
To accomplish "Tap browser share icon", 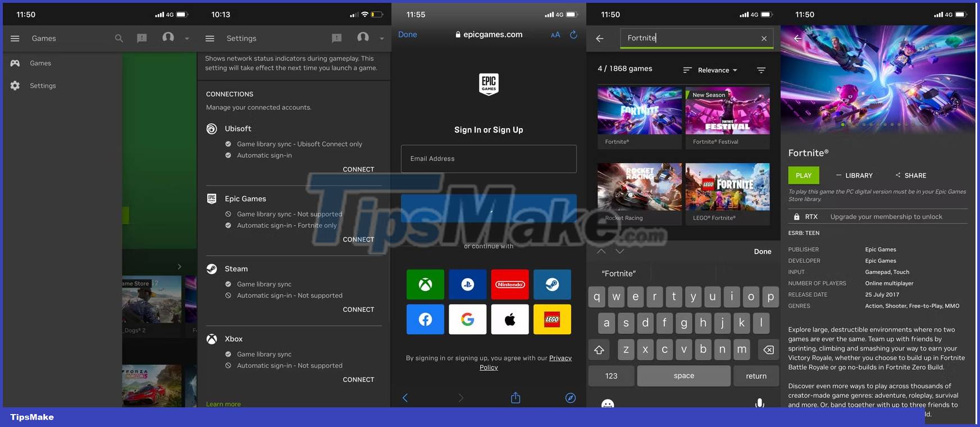I will pos(516,397).
